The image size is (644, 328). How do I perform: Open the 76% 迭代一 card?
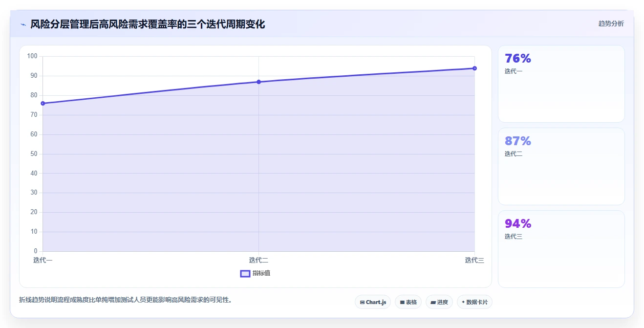tap(561, 84)
